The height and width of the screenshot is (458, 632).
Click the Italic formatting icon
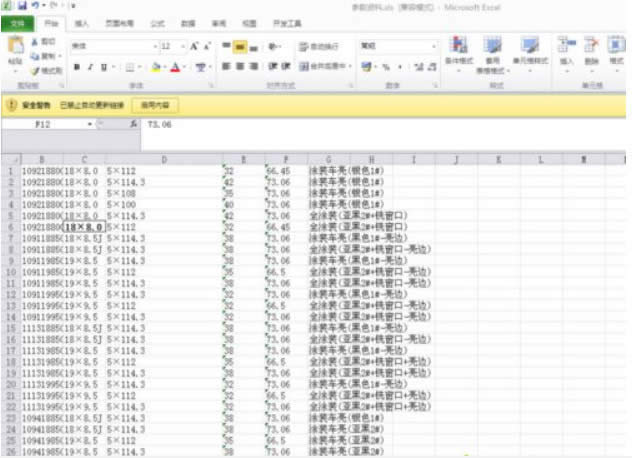(x=90, y=67)
